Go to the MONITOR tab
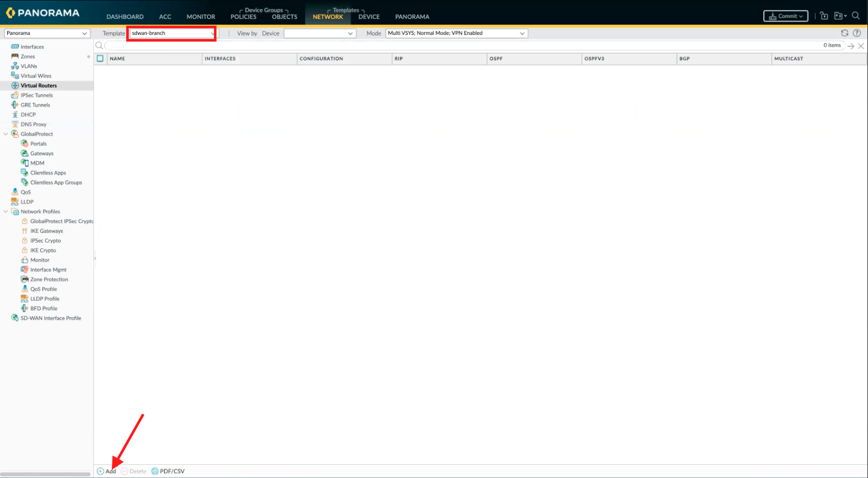The height and width of the screenshot is (478, 868). pyautogui.click(x=201, y=17)
